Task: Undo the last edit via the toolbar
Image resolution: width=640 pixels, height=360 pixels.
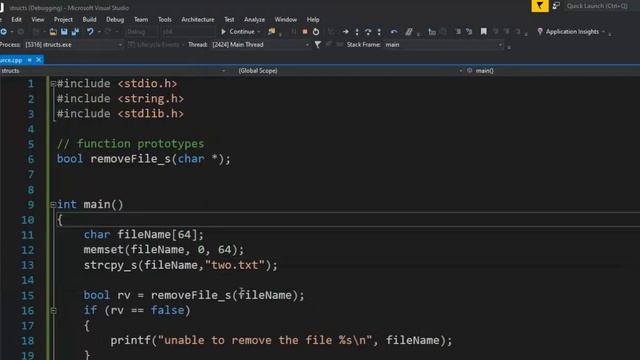Action: [x=90, y=31]
